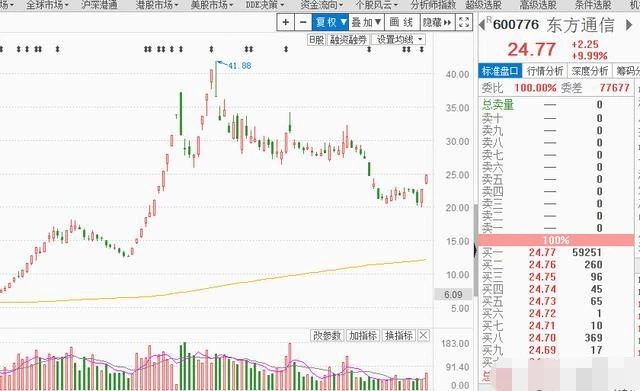Click the 总卖量 total sell volume label
Viewport: 640px width, 391px height.
tap(498, 105)
